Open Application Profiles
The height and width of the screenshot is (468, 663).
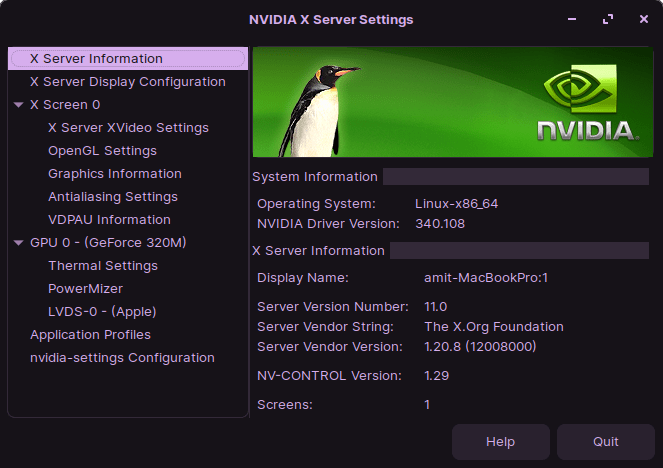(x=90, y=334)
